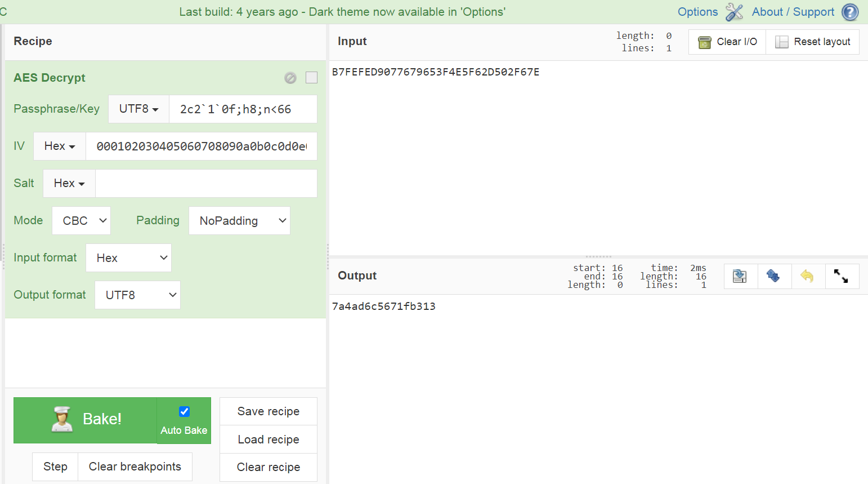Open the Options link
The width and height of the screenshot is (868, 484).
click(x=697, y=12)
